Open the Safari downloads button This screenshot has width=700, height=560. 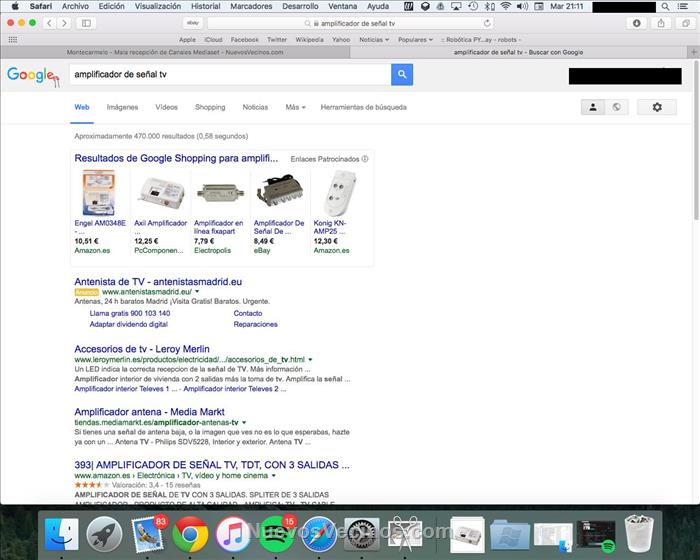636,23
